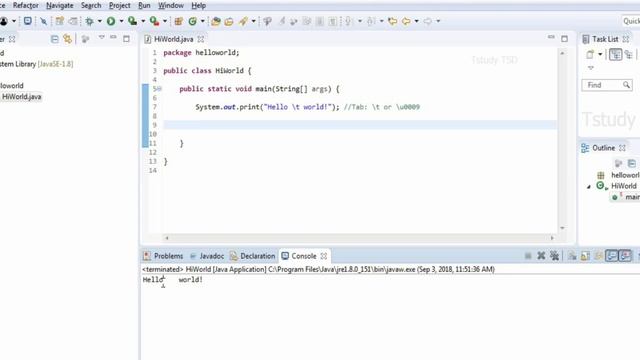
Task: Click the Back navigation arrow icon
Action: tap(406, 21)
